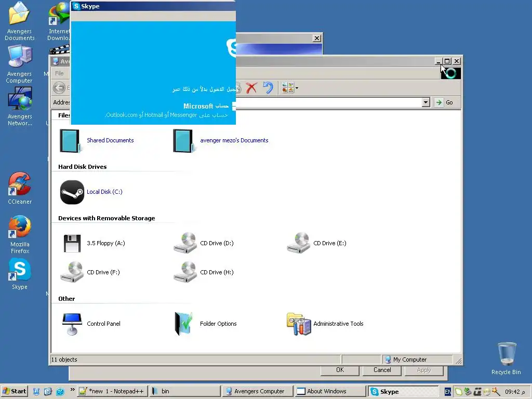The width and height of the screenshot is (532, 399).
Task: Switch to bin folder taskbar button
Action: pyautogui.click(x=184, y=391)
